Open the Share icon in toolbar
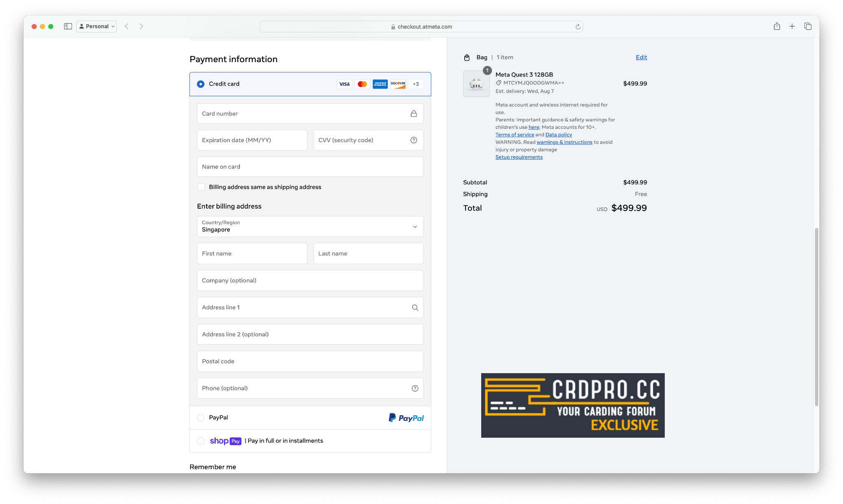The height and width of the screenshot is (504, 843). coord(777,26)
